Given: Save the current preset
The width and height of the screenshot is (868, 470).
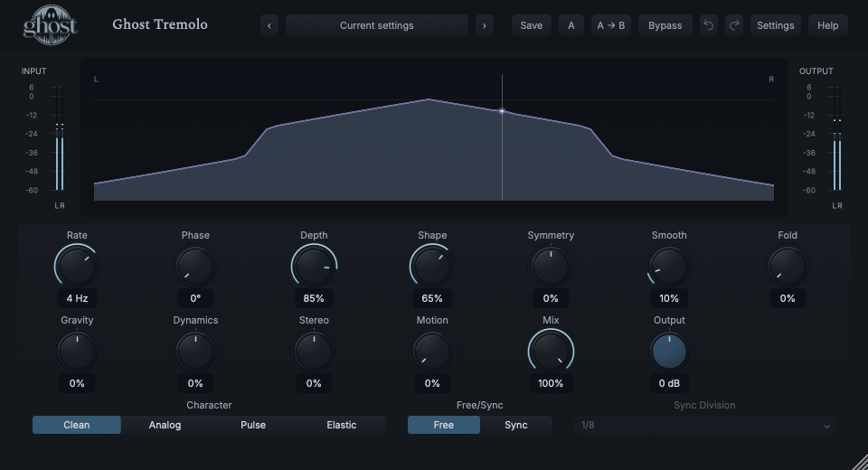Looking at the screenshot, I should [x=531, y=25].
